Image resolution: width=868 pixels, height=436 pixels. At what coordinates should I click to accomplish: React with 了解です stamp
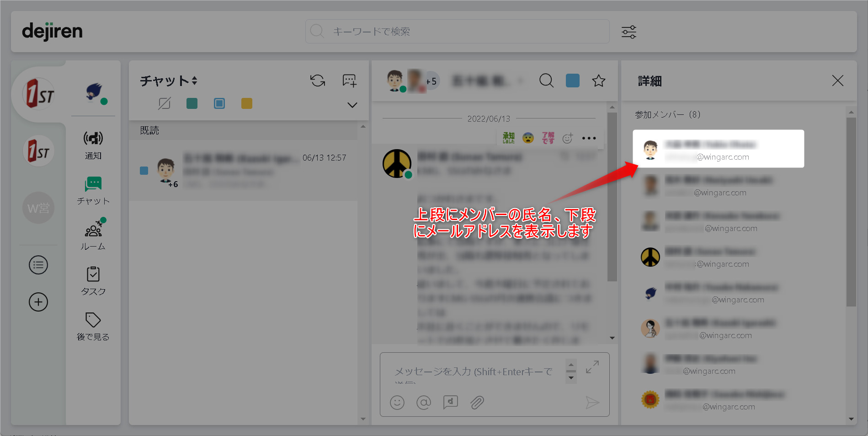click(548, 138)
